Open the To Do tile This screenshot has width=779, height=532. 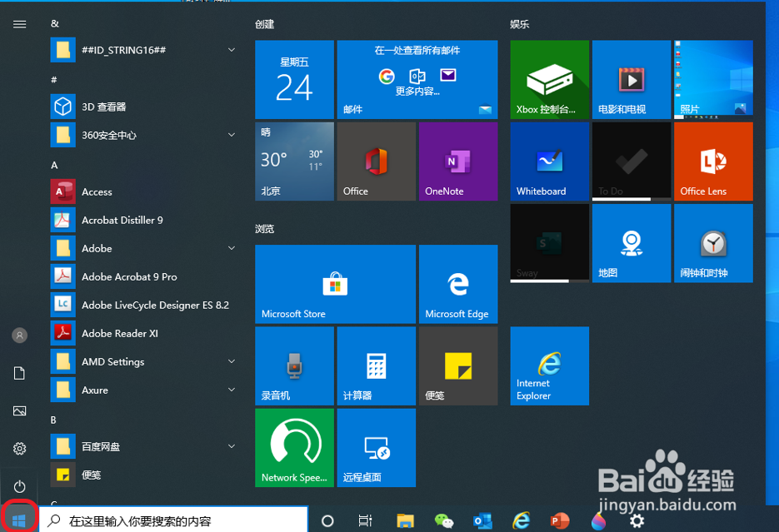click(632, 162)
